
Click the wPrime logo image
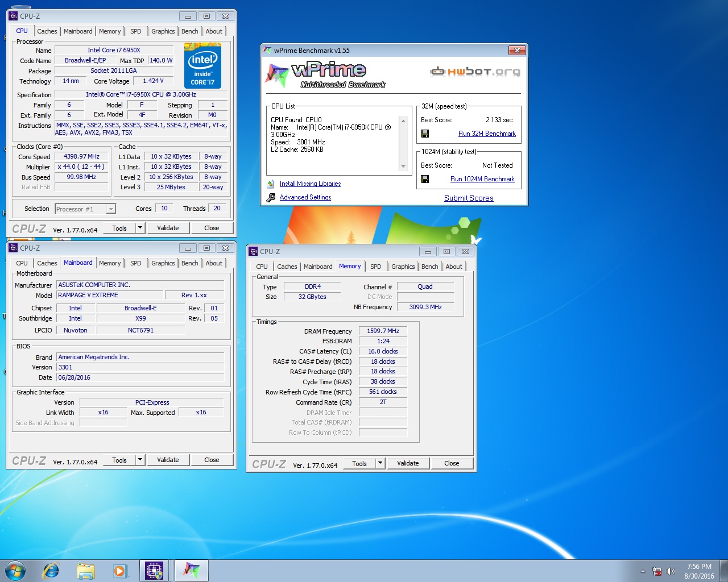pos(326,74)
